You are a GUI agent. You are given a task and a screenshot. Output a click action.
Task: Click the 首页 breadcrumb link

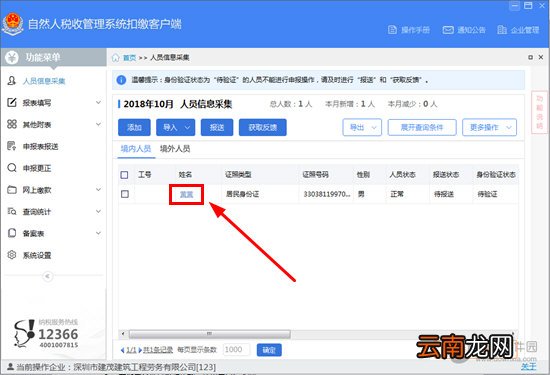click(129, 58)
